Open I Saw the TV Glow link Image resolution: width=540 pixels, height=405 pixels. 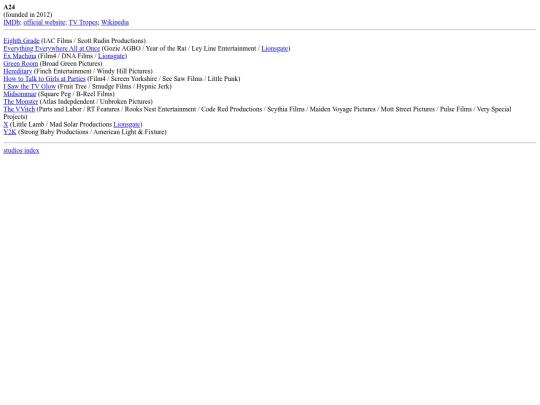[x=30, y=86]
